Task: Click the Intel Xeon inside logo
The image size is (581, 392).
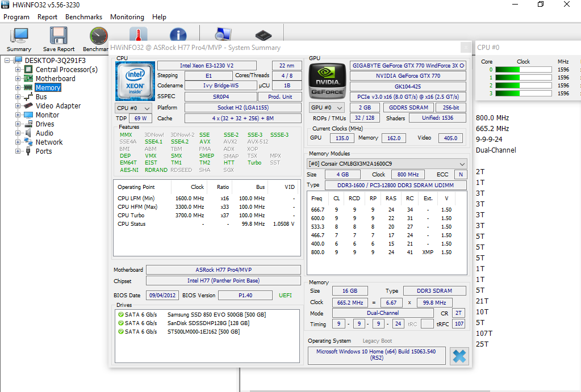Action: [x=135, y=81]
